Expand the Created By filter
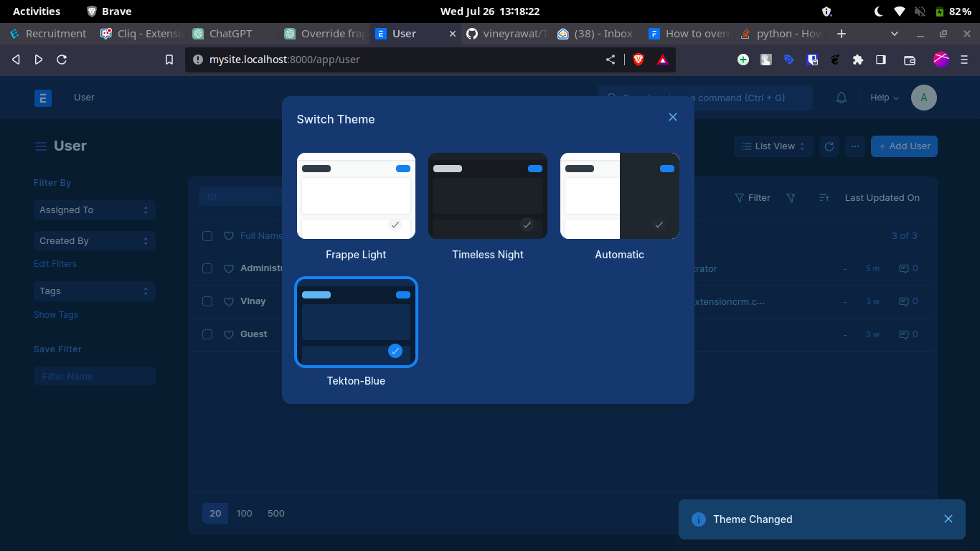The image size is (980, 551). pyautogui.click(x=94, y=240)
